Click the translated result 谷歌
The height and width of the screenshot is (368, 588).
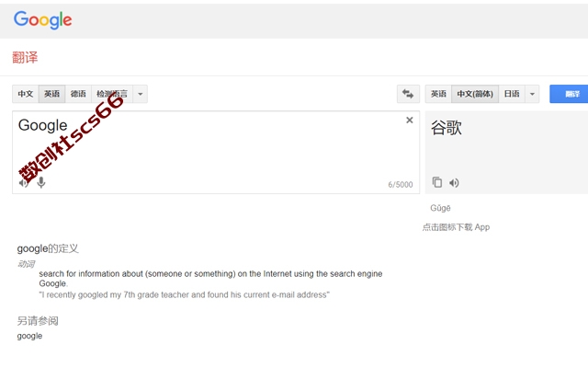[x=447, y=128]
